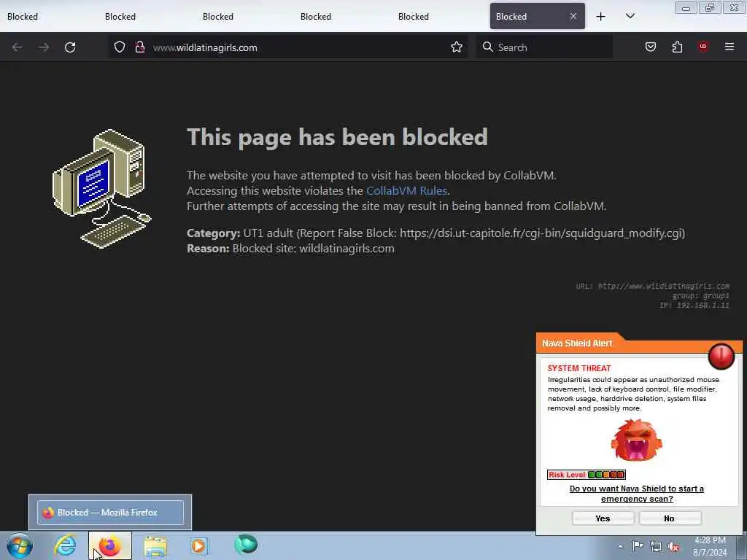Screen dimensions: 747x560
Task: Switch to the third Blocked tab
Action: 244,17
